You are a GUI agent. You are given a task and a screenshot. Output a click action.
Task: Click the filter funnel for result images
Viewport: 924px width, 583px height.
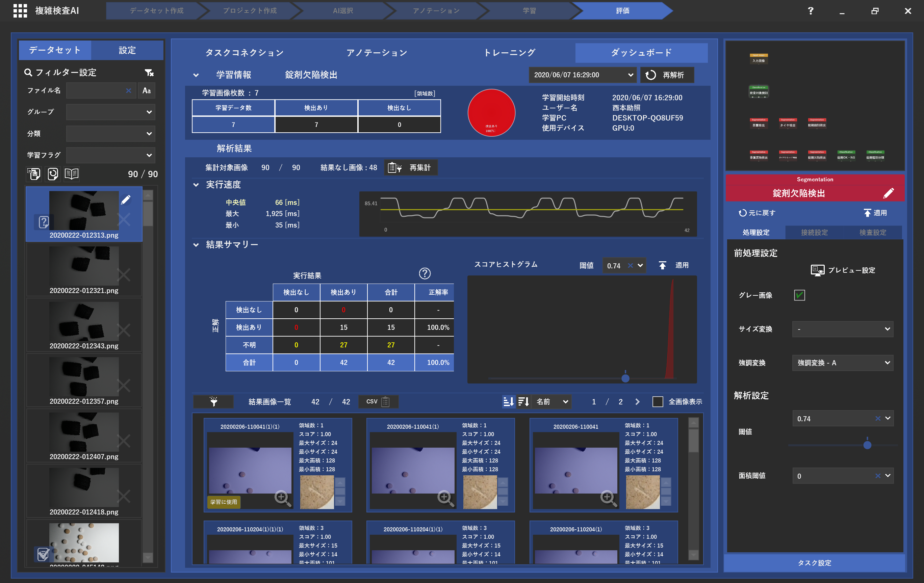tap(213, 402)
